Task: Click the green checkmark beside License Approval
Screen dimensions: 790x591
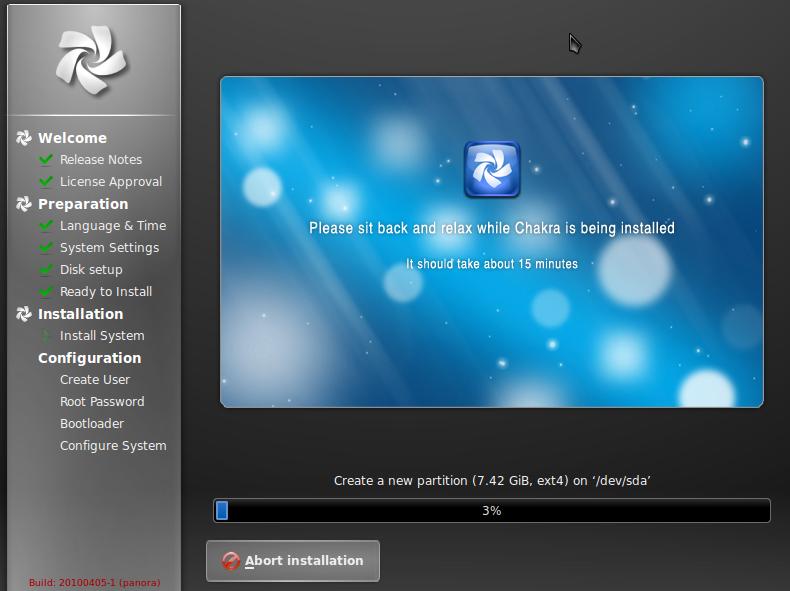Action: [45, 182]
